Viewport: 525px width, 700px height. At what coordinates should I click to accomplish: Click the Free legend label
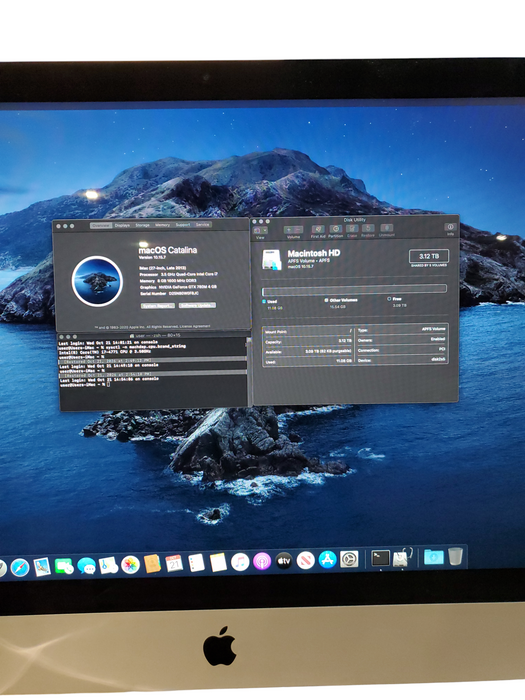pyautogui.click(x=397, y=299)
